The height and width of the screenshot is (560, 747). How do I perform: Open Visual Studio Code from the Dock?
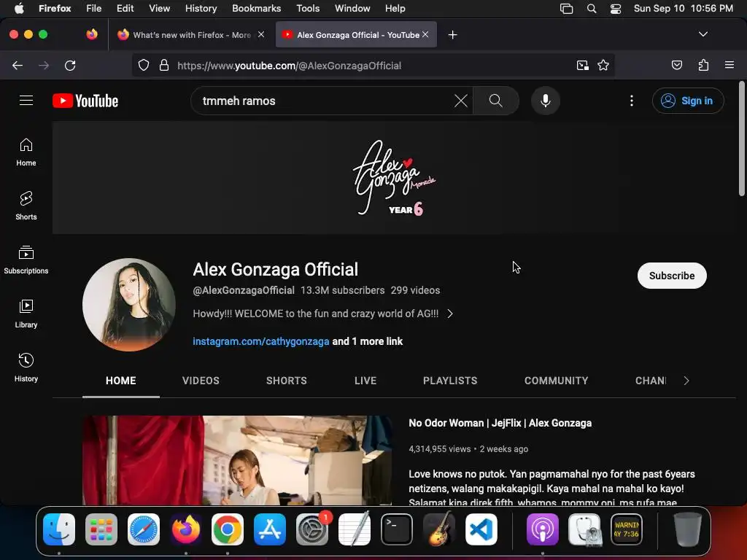pyautogui.click(x=481, y=529)
